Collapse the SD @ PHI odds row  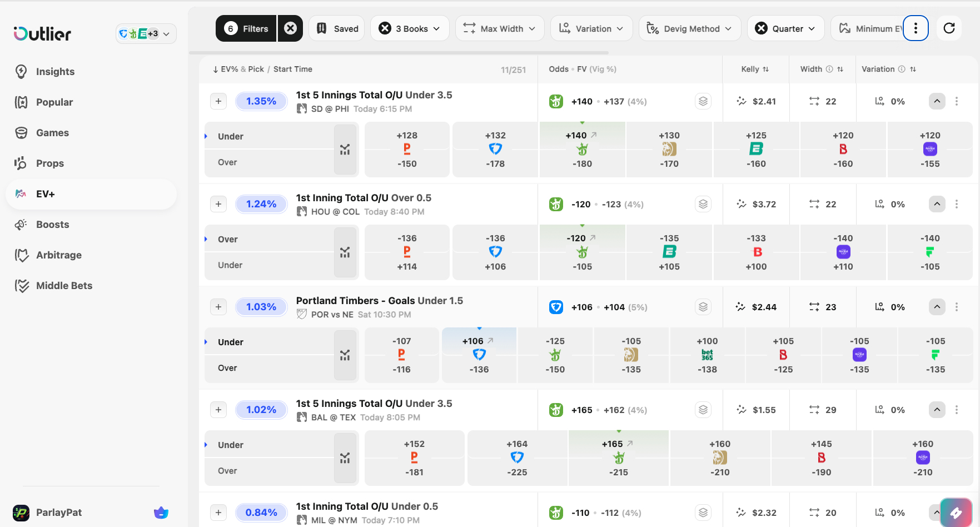(937, 101)
